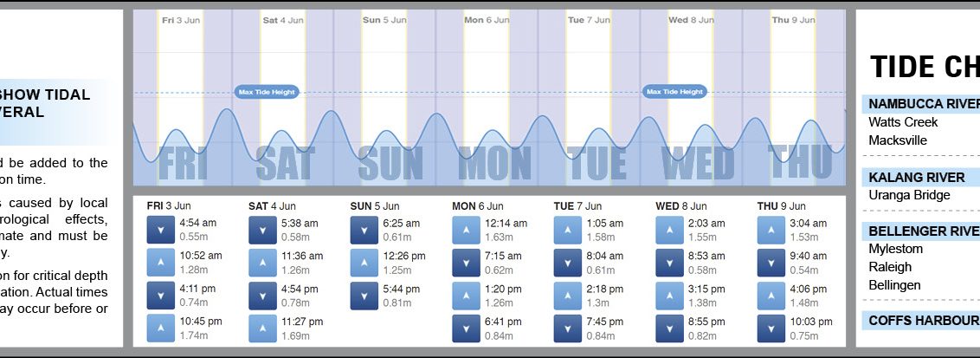980x358 pixels.
Task: Click the Kalang River section heading
Action: [917, 178]
